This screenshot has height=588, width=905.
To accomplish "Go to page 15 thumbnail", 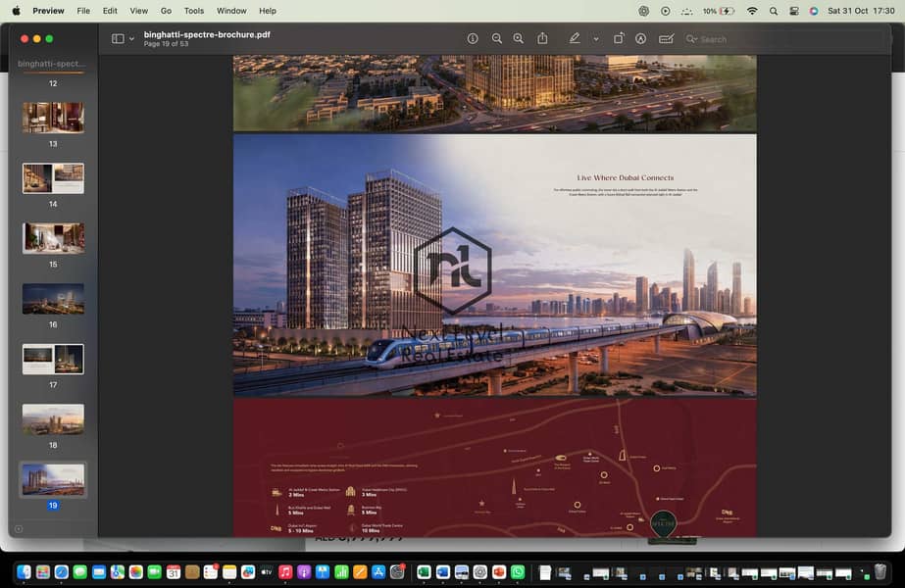I will (53, 238).
